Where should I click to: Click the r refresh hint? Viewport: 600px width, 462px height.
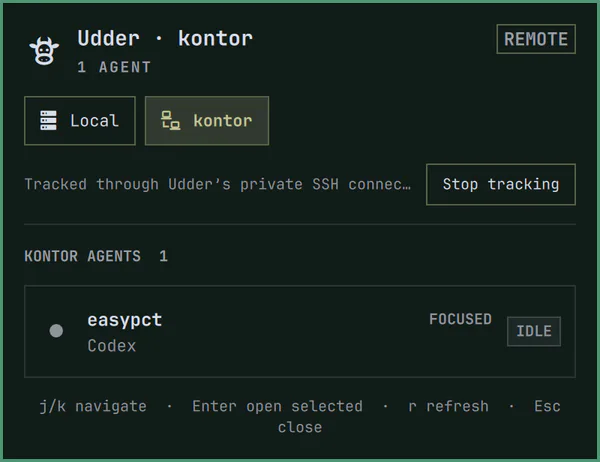point(448,406)
